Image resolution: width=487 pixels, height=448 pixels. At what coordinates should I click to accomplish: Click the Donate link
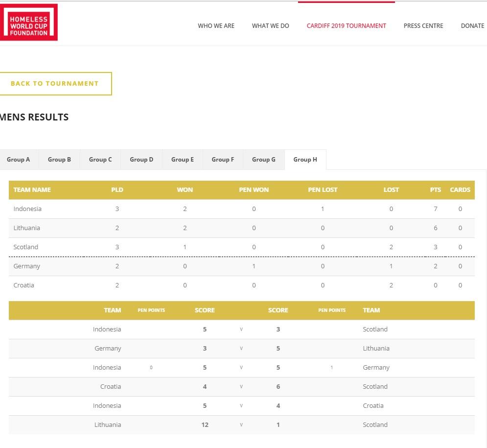(472, 26)
